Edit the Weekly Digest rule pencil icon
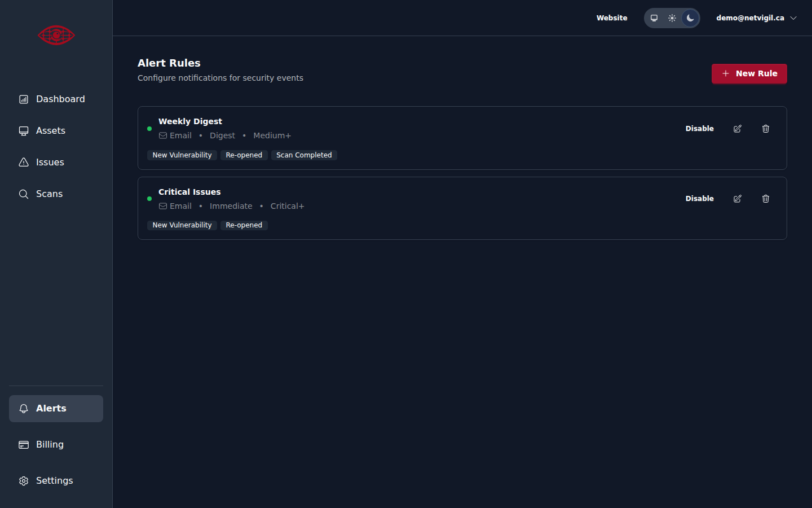The image size is (812, 508). click(738, 129)
